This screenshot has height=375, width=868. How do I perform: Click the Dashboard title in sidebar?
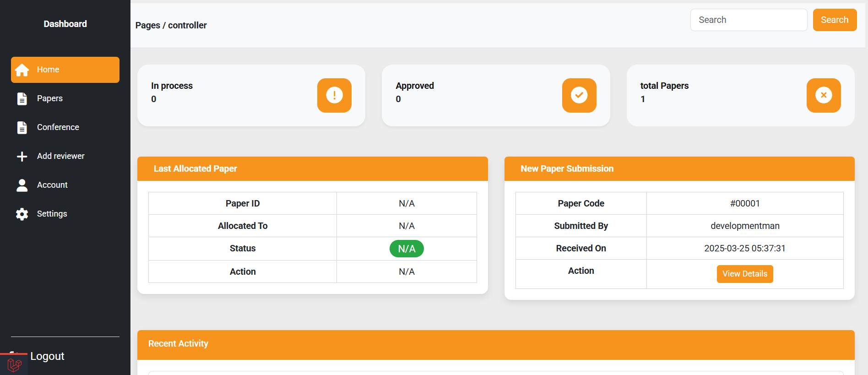65,24
